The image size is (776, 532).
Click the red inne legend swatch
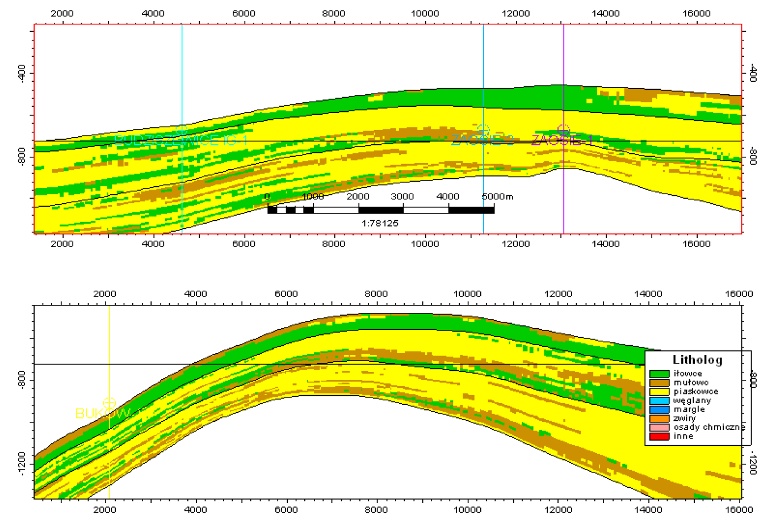659,436
